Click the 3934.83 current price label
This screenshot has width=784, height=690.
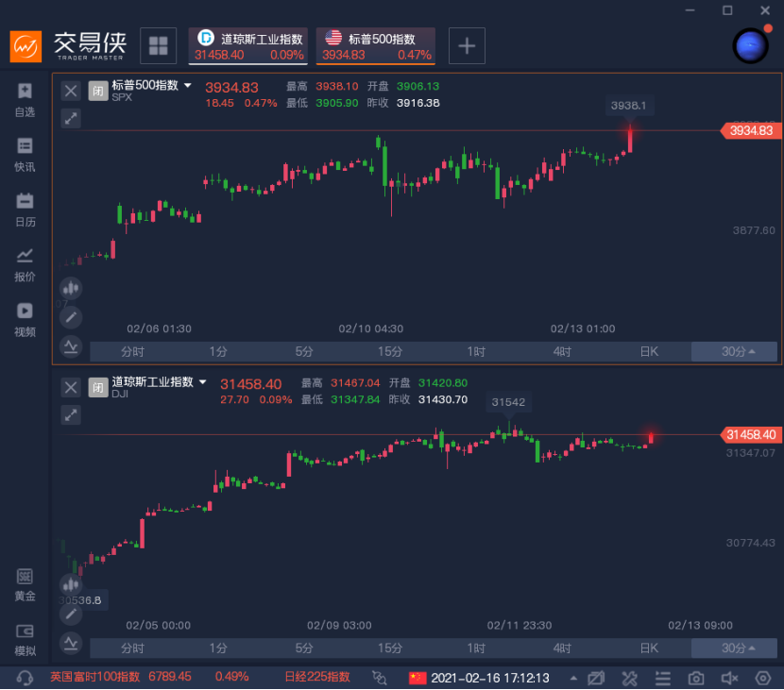751,130
